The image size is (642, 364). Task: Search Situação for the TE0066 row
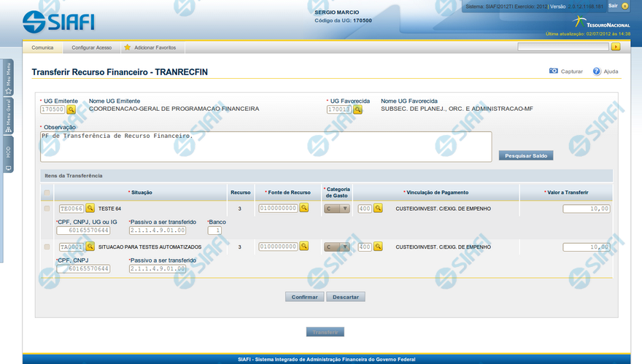click(x=90, y=208)
